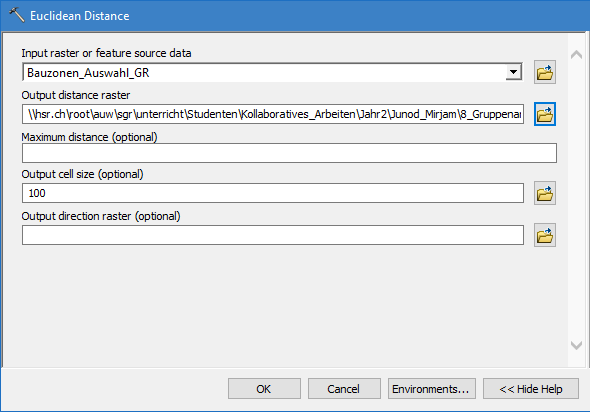The height and width of the screenshot is (412, 590).
Task: Click the Output direction raster (optional) label
Action: point(101,216)
